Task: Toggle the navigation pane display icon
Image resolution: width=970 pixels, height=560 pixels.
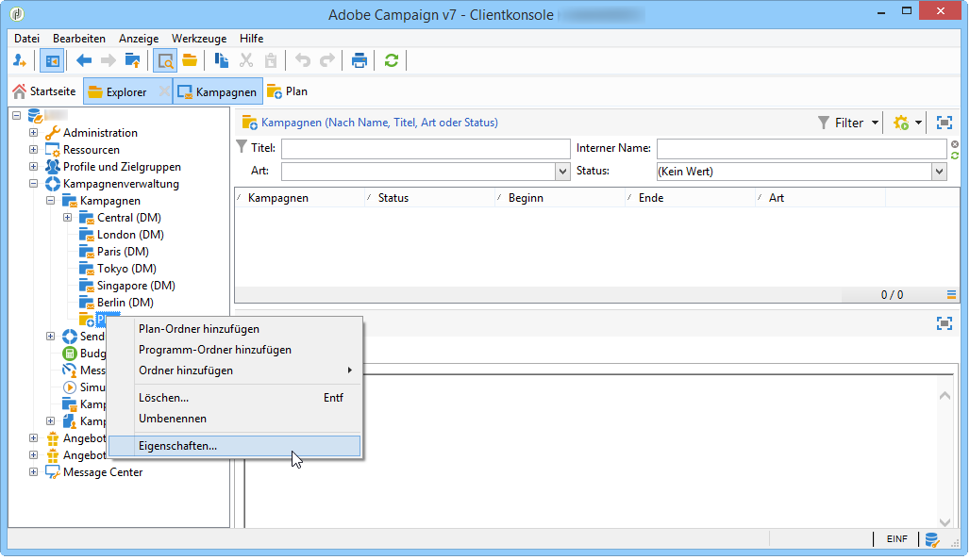Action: (52, 60)
